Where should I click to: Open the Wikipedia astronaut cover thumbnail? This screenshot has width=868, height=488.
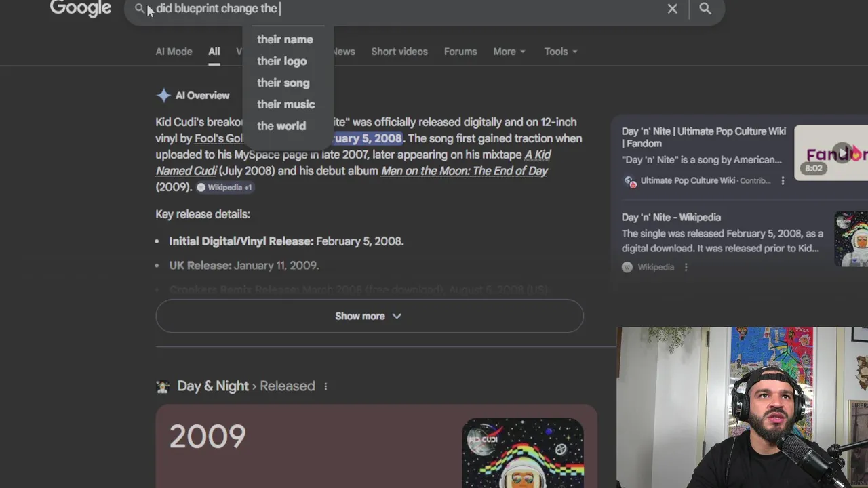(851, 239)
